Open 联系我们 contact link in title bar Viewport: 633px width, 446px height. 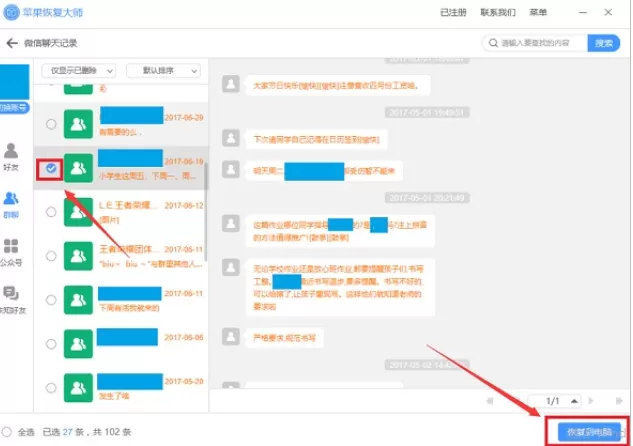[x=498, y=13]
